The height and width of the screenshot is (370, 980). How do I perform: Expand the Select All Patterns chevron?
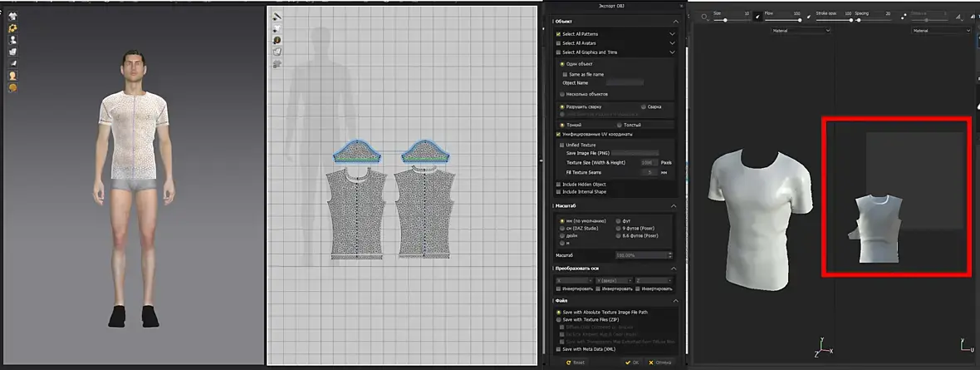673,34
